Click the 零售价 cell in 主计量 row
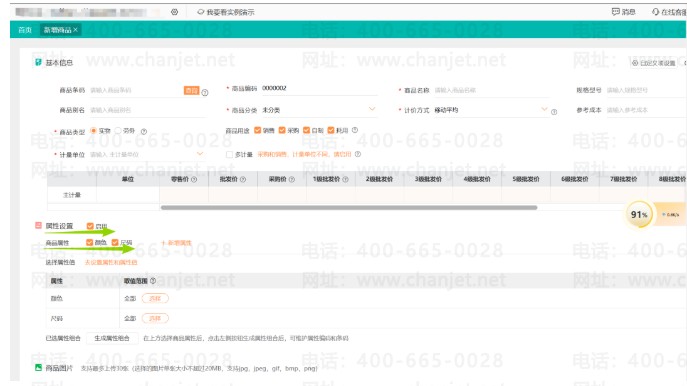The image size is (687, 386). pos(184,195)
